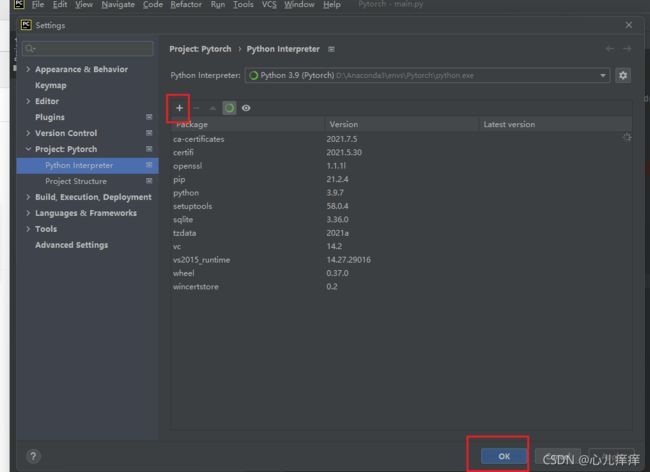Click version 14.27.29016 cell

pos(349,260)
